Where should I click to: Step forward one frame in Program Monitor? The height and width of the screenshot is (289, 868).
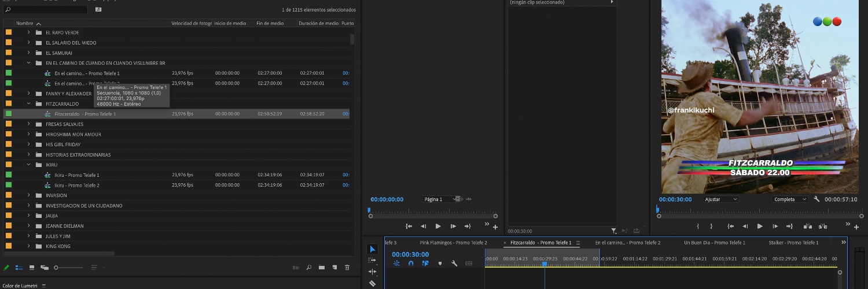click(775, 227)
